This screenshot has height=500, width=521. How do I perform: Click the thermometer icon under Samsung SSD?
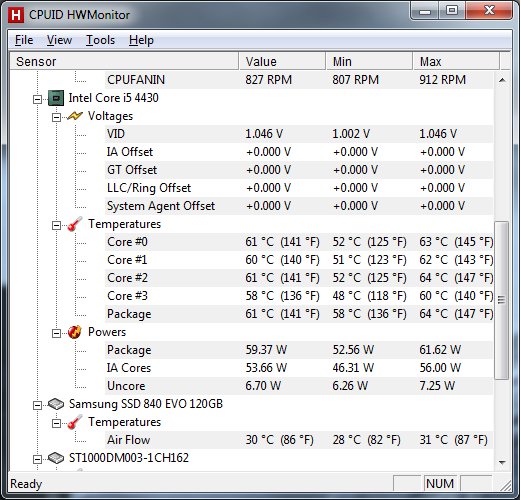pyautogui.click(x=75, y=422)
